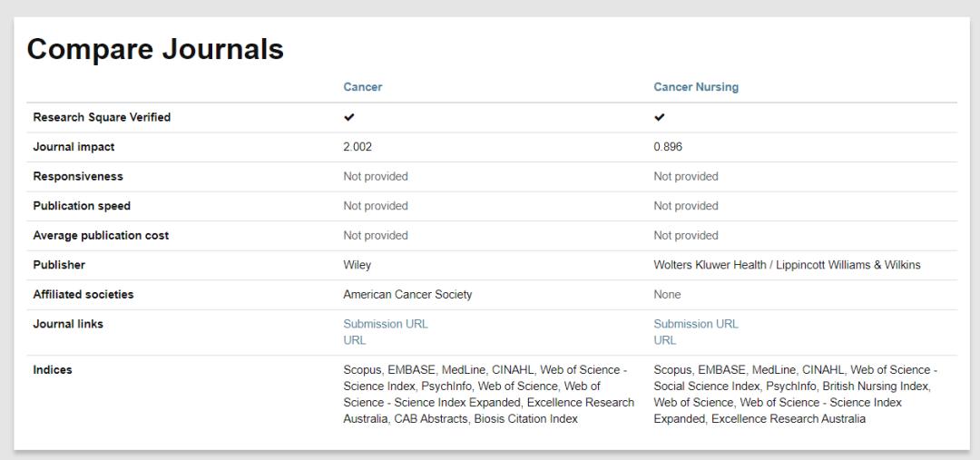The width and height of the screenshot is (980, 460).
Task: Click the 0.896 journal impact value
Action: 668,147
